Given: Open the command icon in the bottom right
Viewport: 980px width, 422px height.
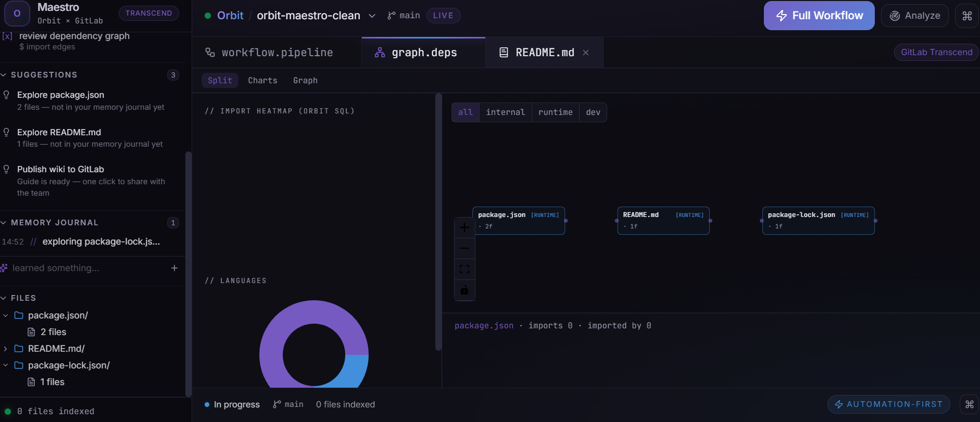Looking at the screenshot, I should click(x=969, y=404).
